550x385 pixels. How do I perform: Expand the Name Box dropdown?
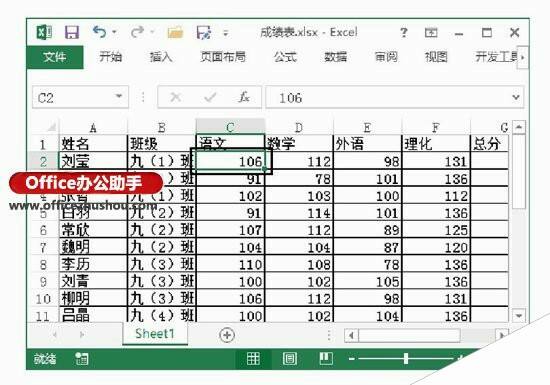click(119, 96)
